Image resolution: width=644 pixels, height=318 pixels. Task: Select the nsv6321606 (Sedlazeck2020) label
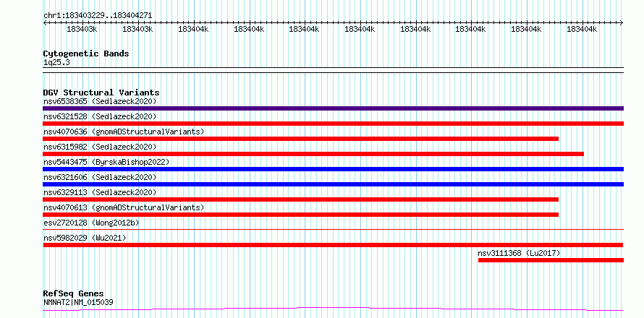coord(100,177)
